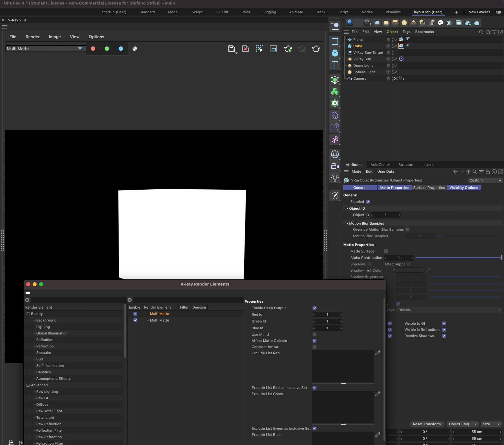
Task: Enable Consider for Aa checkbox
Action: pyautogui.click(x=315, y=347)
